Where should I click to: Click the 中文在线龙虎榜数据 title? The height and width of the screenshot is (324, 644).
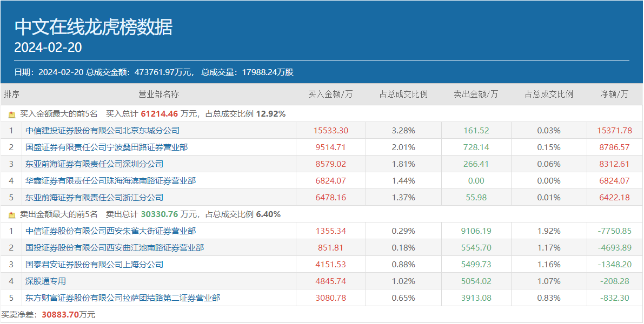94,28
